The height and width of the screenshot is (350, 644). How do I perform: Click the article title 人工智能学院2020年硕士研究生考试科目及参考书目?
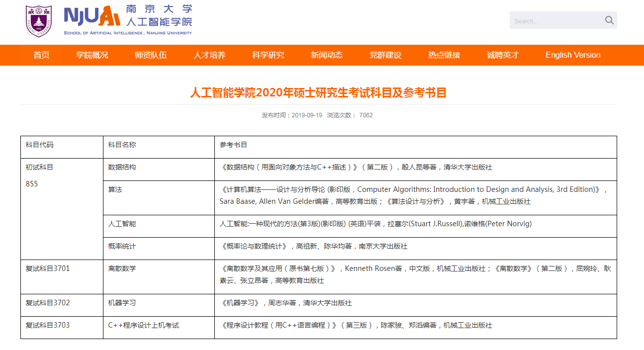pos(318,93)
